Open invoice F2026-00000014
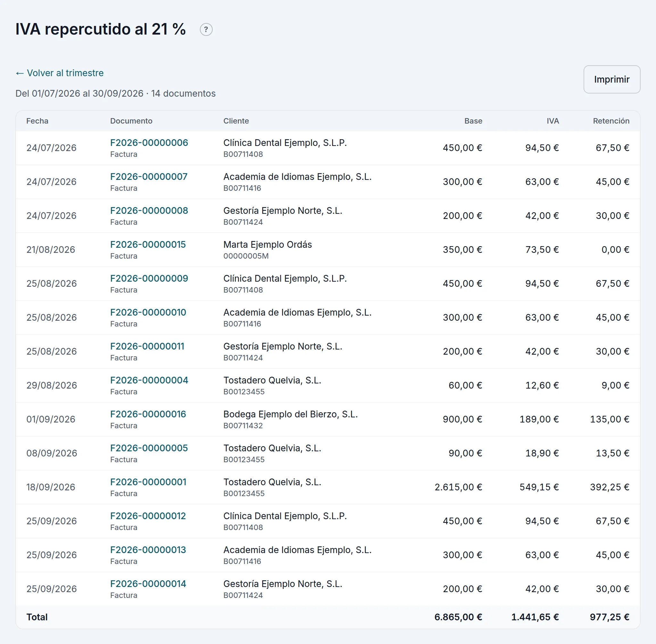This screenshot has width=656, height=644. point(148,584)
